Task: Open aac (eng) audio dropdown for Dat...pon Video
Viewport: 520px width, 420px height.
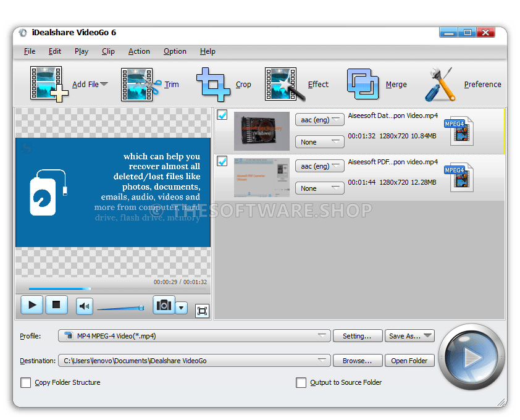Action: click(320, 120)
